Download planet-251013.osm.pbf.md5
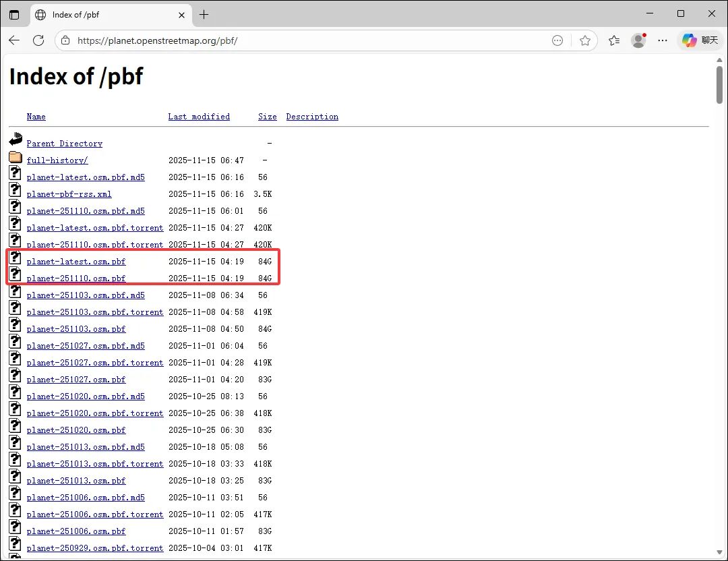 86,447
